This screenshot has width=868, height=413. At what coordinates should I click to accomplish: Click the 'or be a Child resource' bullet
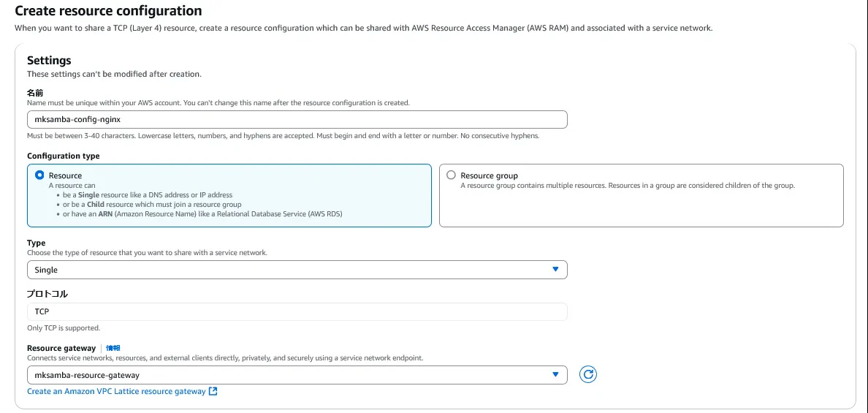152,204
